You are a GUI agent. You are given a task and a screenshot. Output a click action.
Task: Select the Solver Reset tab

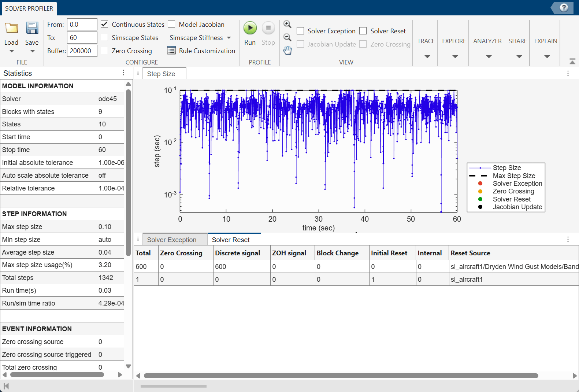point(234,240)
